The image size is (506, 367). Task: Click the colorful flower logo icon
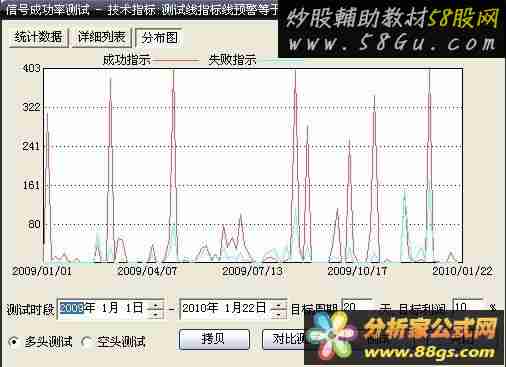pos(330,338)
